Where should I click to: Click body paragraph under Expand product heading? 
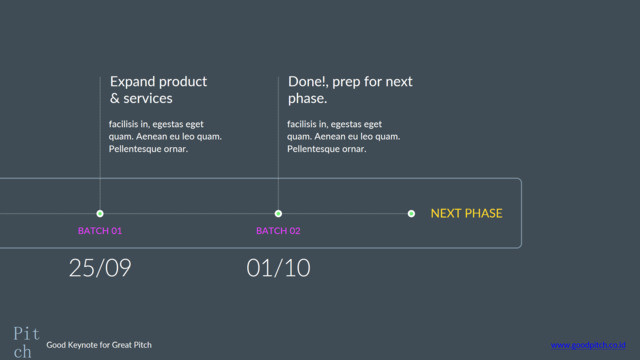coord(165,136)
